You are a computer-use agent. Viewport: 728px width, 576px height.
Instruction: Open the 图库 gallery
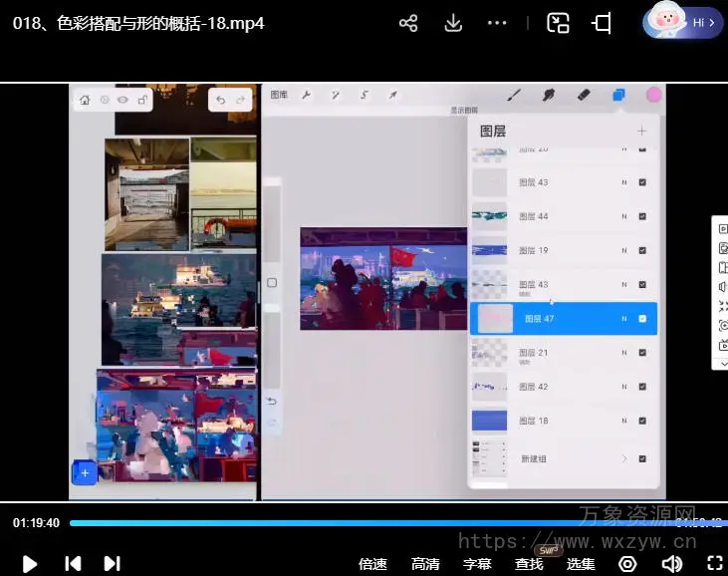[x=279, y=95]
